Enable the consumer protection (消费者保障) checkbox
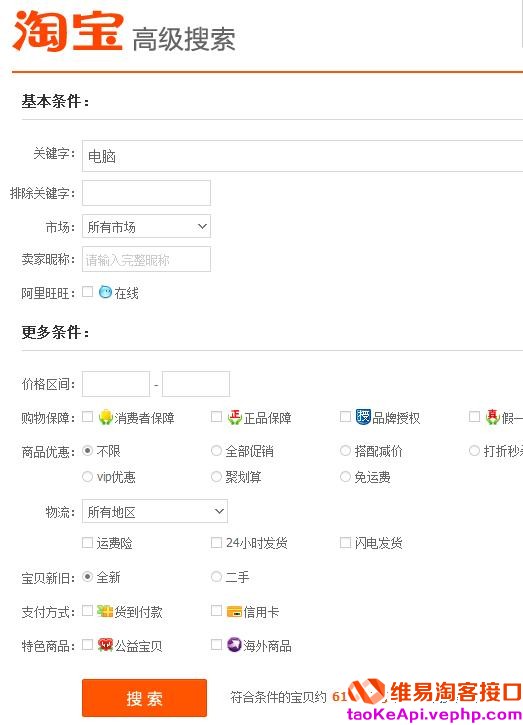The height and width of the screenshot is (725, 523). (87, 417)
